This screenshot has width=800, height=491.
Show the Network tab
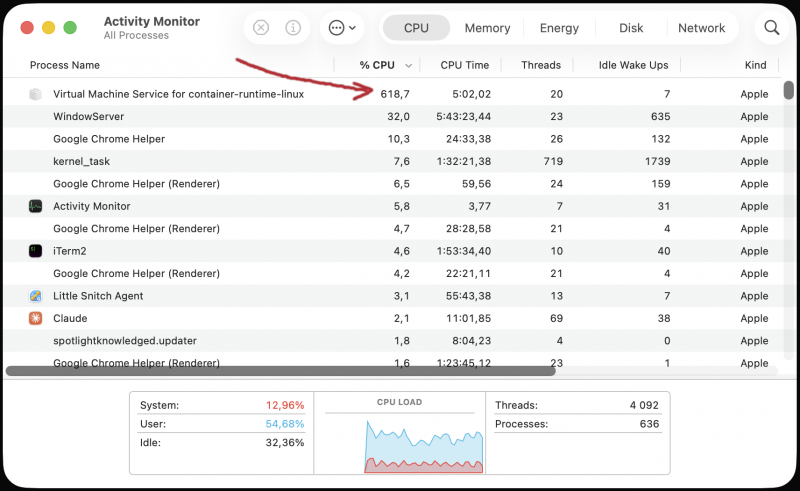[702, 28]
